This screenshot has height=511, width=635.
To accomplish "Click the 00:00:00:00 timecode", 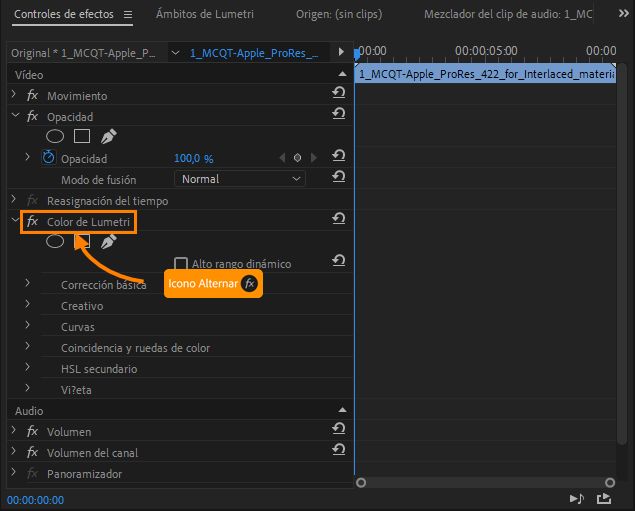I will pos(35,500).
